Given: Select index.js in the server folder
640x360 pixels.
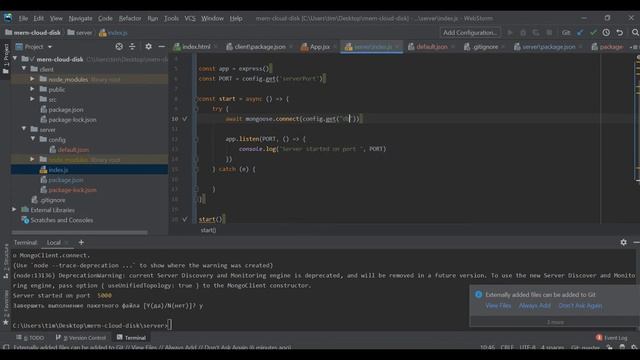Looking at the screenshot, I should click(58, 170).
